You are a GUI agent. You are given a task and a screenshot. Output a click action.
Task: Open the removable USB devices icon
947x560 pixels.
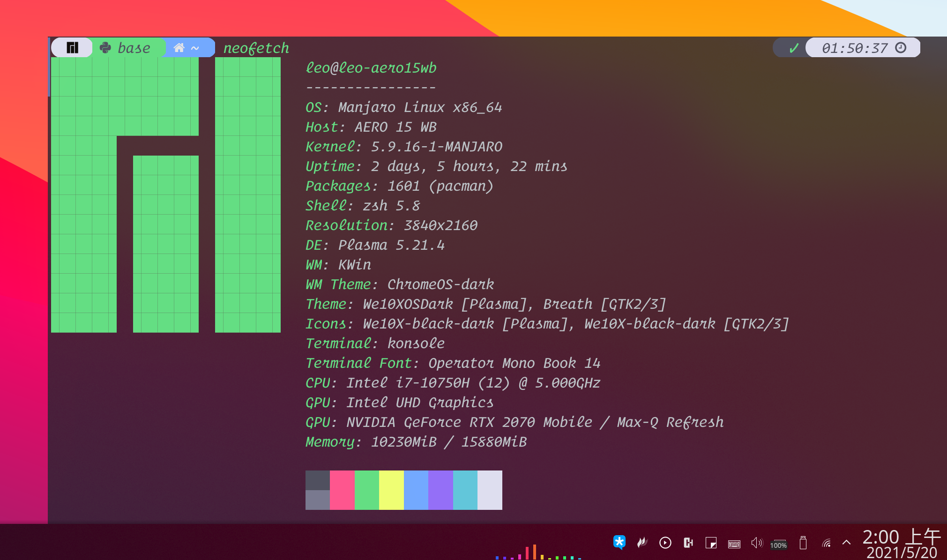[803, 543]
